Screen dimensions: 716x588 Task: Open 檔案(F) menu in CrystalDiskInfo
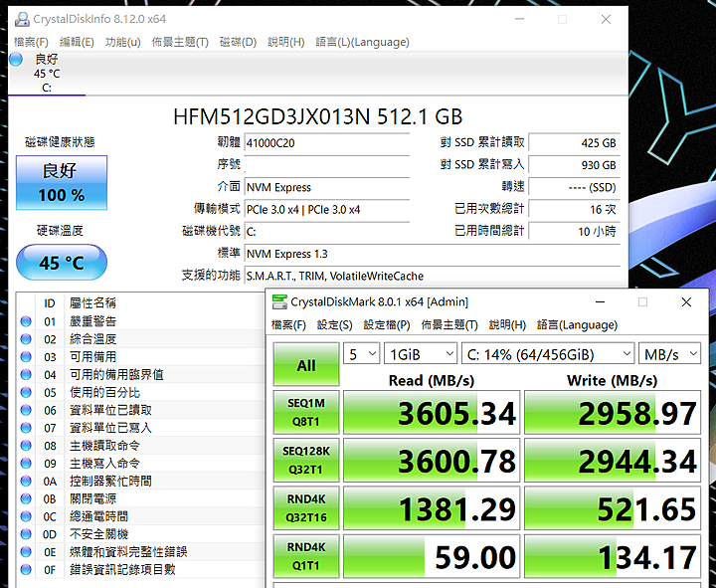pyautogui.click(x=31, y=42)
